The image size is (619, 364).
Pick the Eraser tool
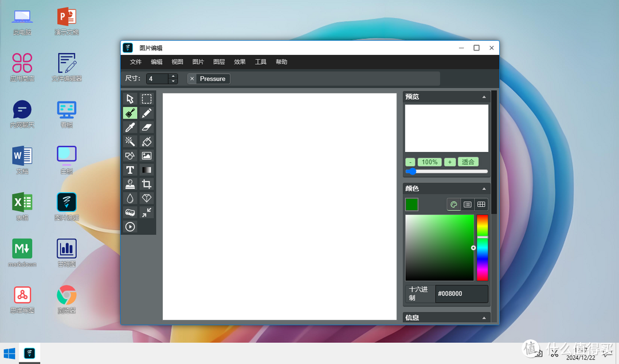coord(147,127)
